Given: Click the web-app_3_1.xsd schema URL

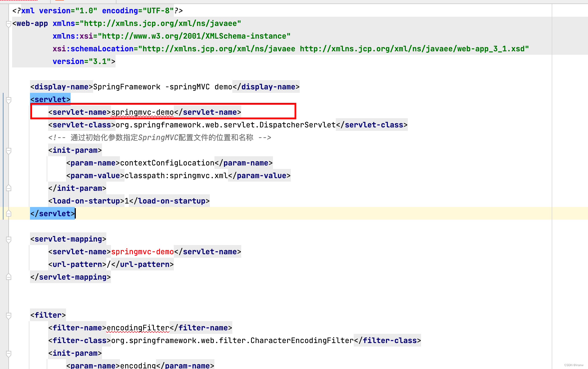Looking at the screenshot, I should [x=412, y=49].
